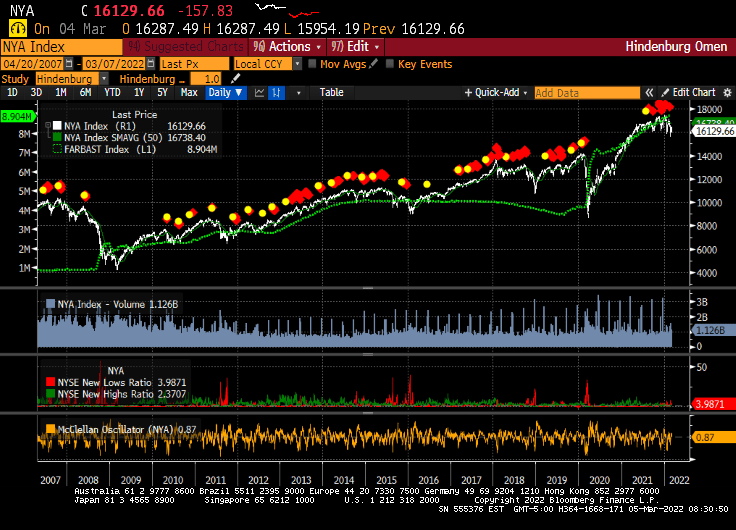736x530 pixels.
Task: Switch to the Table view
Action: pyautogui.click(x=331, y=92)
